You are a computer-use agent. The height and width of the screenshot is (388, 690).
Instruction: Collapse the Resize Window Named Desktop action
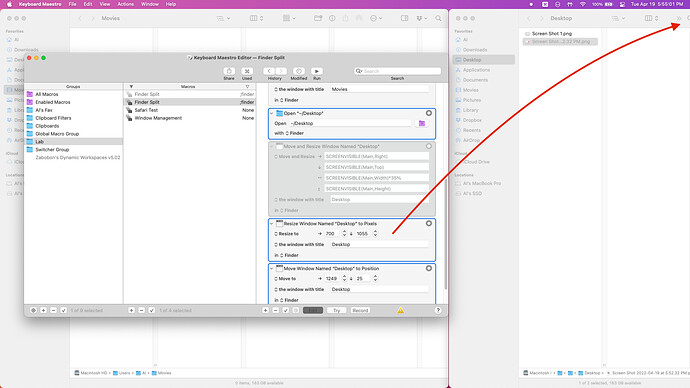point(272,224)
